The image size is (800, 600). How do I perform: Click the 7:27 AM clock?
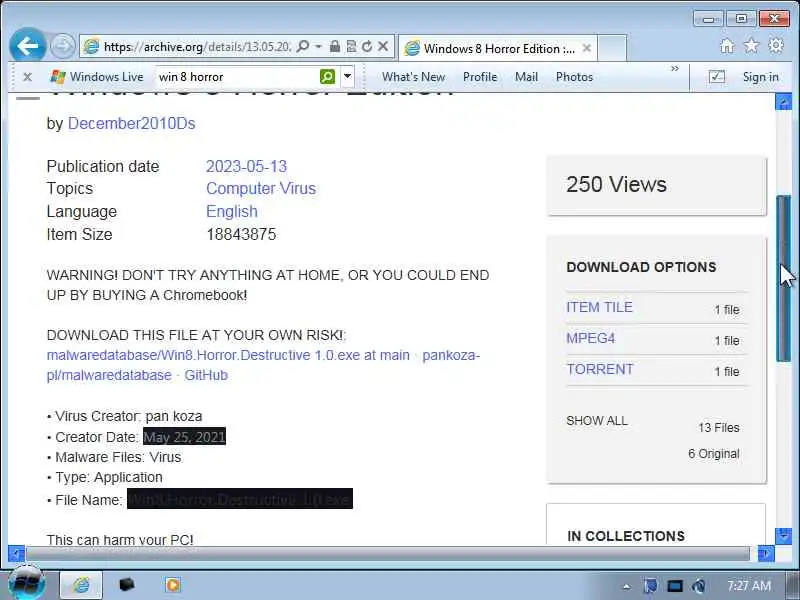point(749,586)
